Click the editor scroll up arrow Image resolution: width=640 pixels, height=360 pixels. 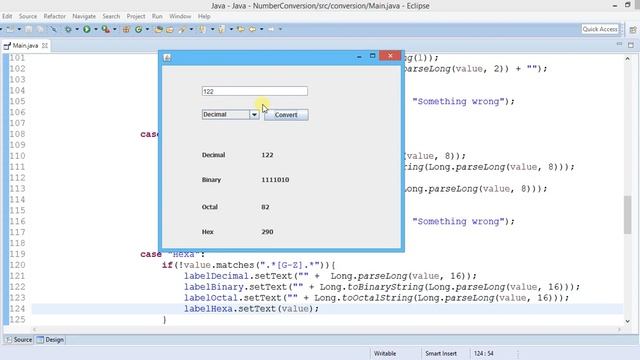[x=628, y=59]
